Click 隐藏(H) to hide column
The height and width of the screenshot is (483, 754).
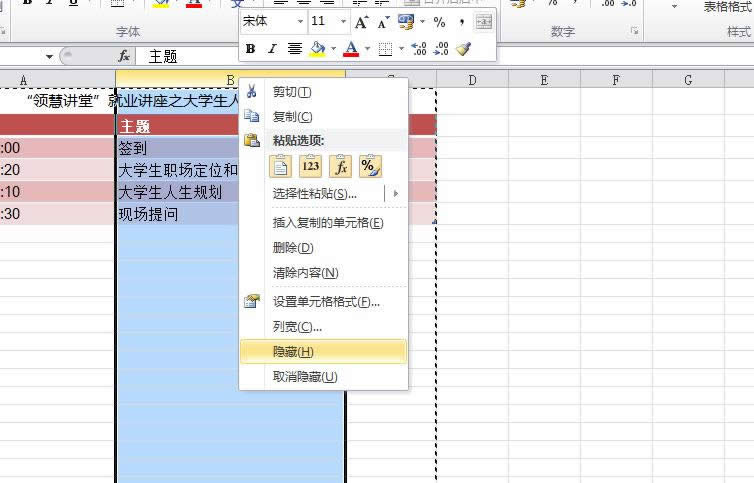click(x=323, y=352)
